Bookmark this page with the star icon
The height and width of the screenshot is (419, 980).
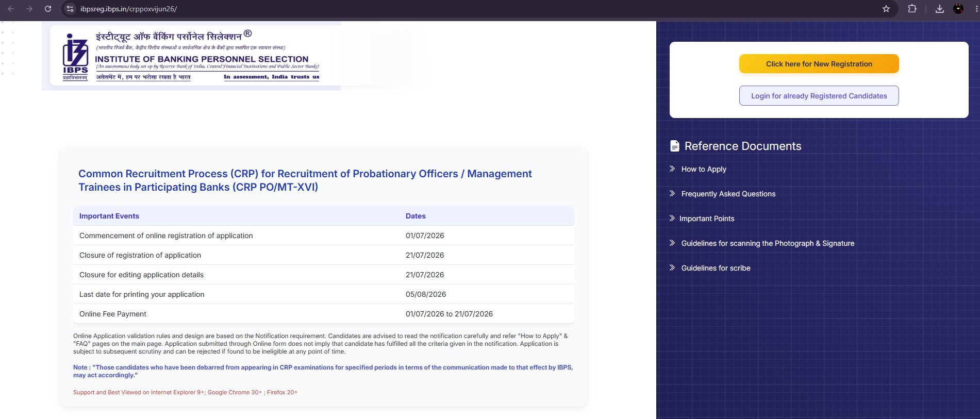(x=886, y=9)
